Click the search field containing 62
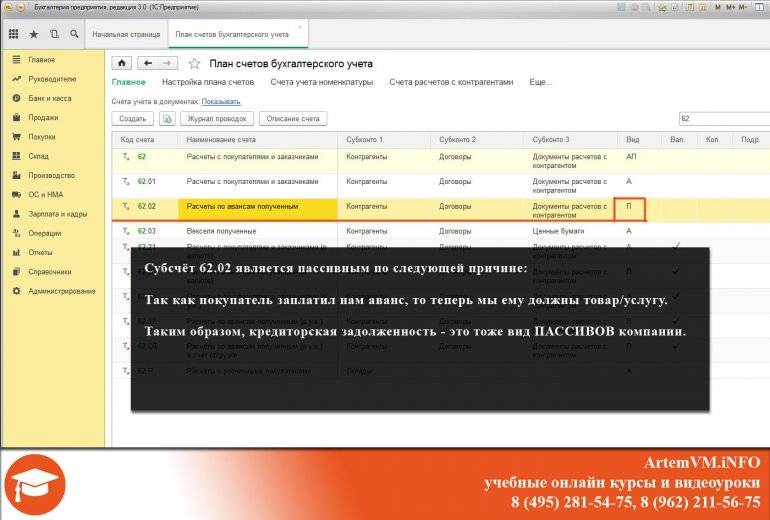The image size is (770, 520). tap(715, 118)
